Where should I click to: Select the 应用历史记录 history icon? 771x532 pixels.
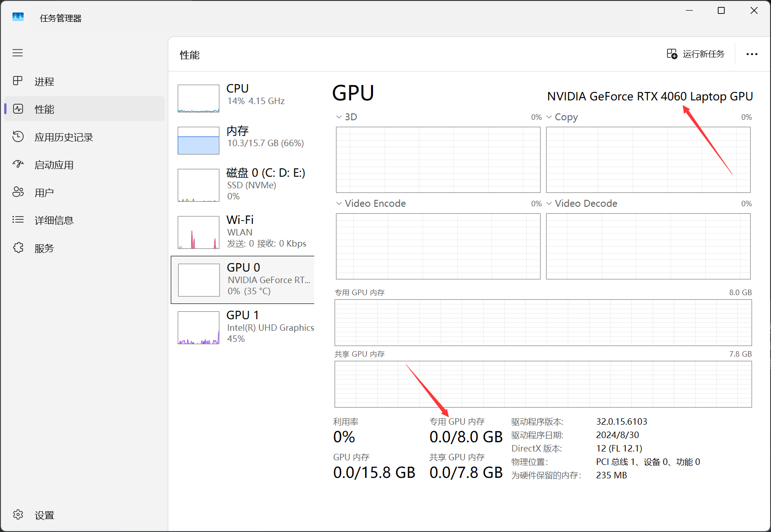pos(18,137)
